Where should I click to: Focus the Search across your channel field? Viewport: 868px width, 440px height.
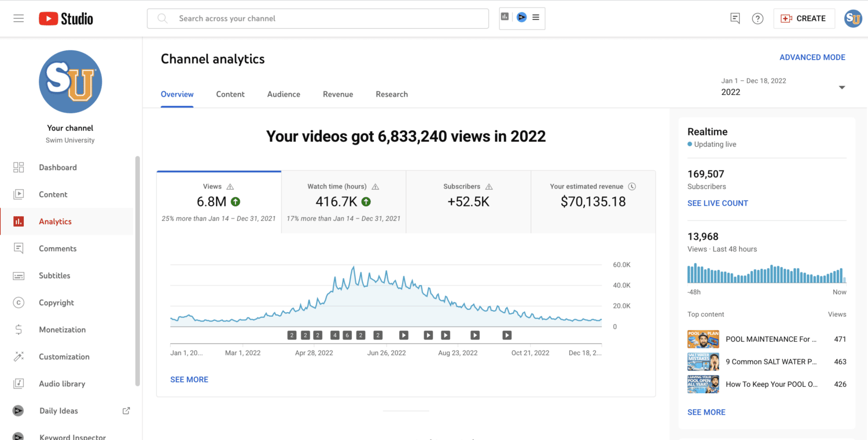pyautogui.click(x=318, y=19)
